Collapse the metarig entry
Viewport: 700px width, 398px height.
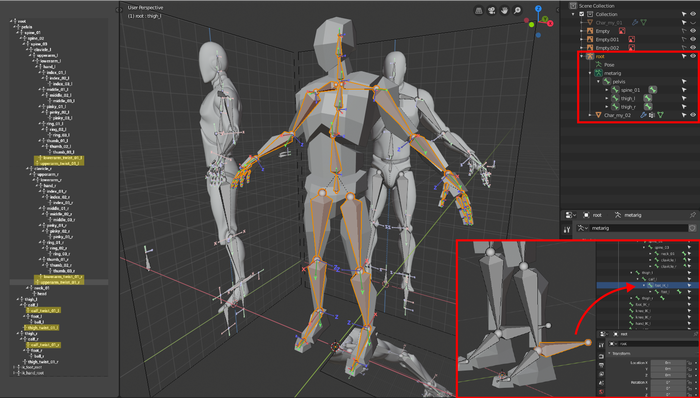coord(590,73)
